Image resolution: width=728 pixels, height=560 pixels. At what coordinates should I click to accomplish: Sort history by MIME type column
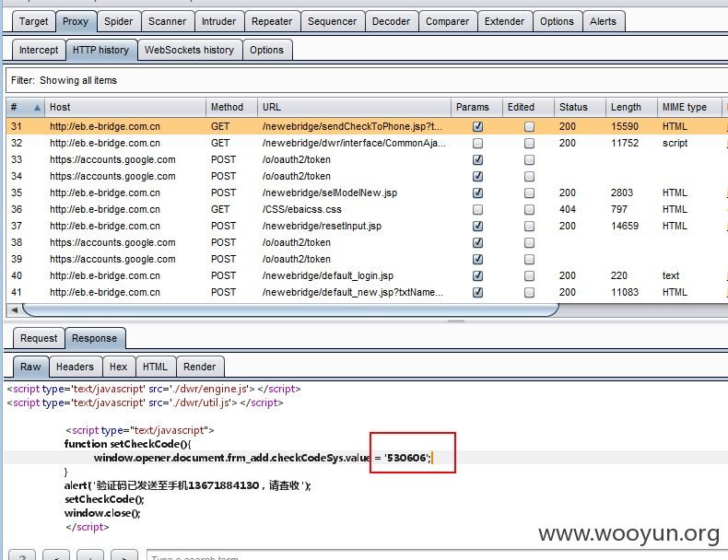pyautogui.click(x=689, y=107)
